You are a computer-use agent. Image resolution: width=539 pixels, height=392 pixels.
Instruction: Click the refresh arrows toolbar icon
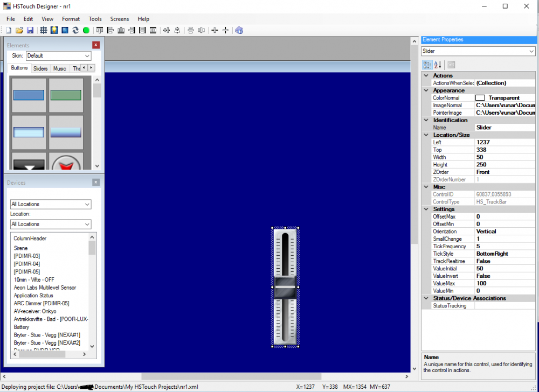(75, 30)
